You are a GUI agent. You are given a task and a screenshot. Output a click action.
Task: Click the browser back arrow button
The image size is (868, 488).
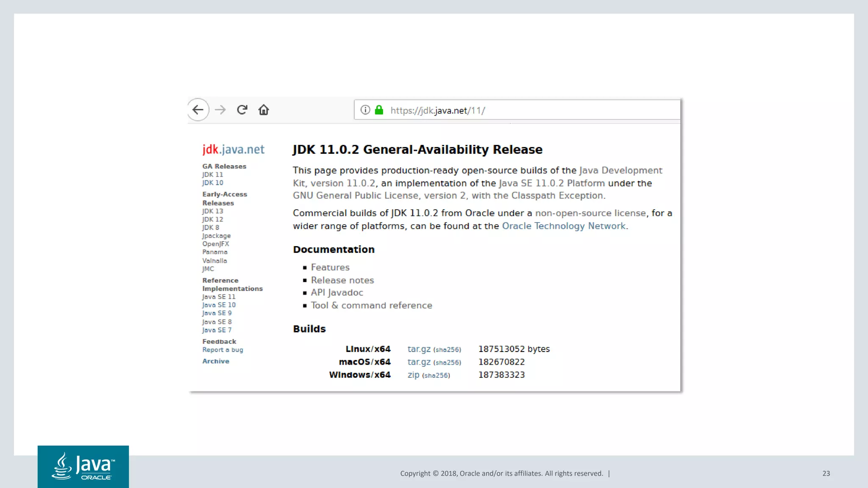pos(198,110)
